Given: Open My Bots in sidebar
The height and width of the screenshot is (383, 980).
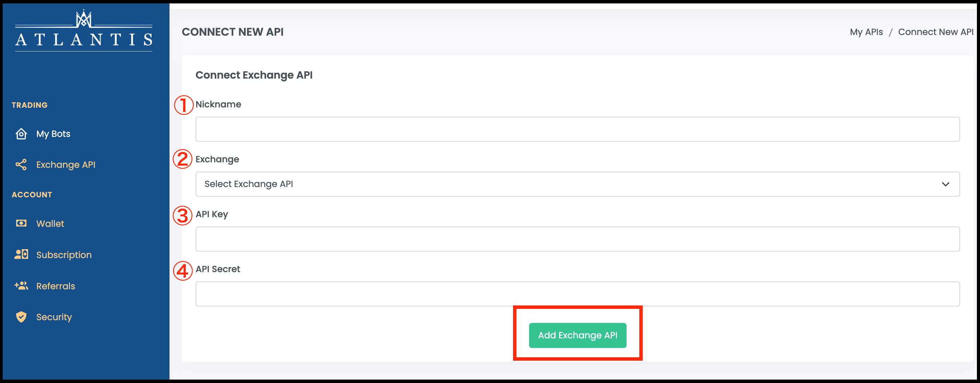Looking at the screenshot, I should click(x=53, y=134).
